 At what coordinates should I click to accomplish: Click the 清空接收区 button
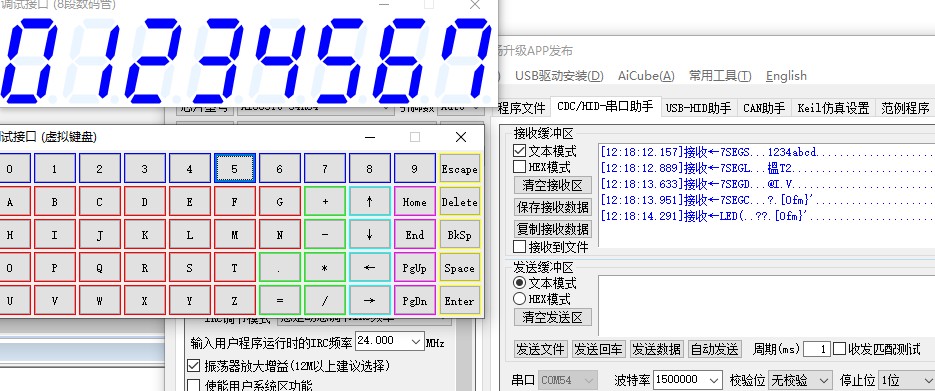point(553,185)
